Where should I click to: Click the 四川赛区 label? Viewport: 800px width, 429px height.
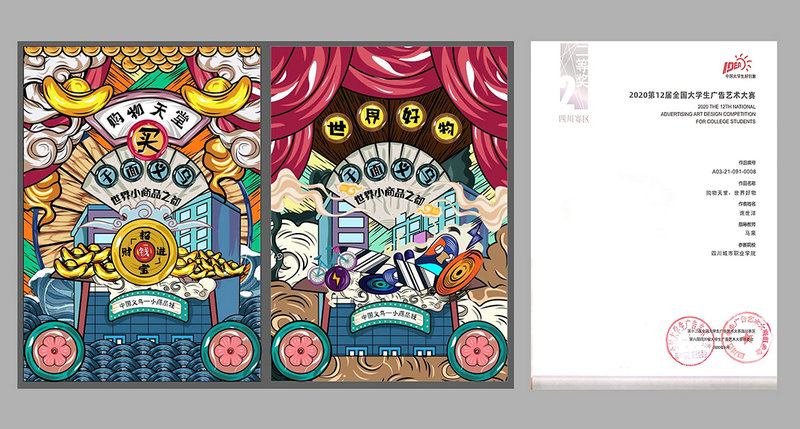click(x=574, y=119)
